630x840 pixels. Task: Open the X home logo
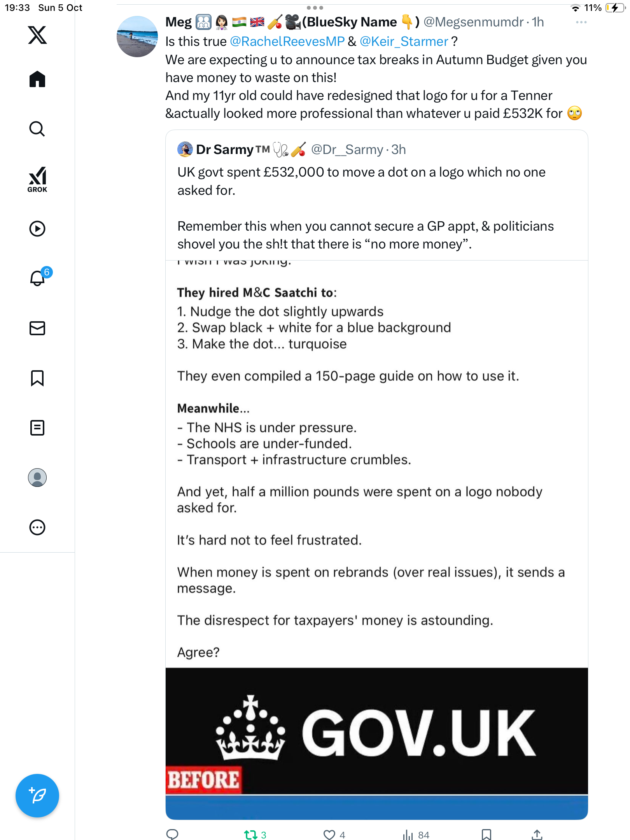pyautogui.click(x=37, y=35)
